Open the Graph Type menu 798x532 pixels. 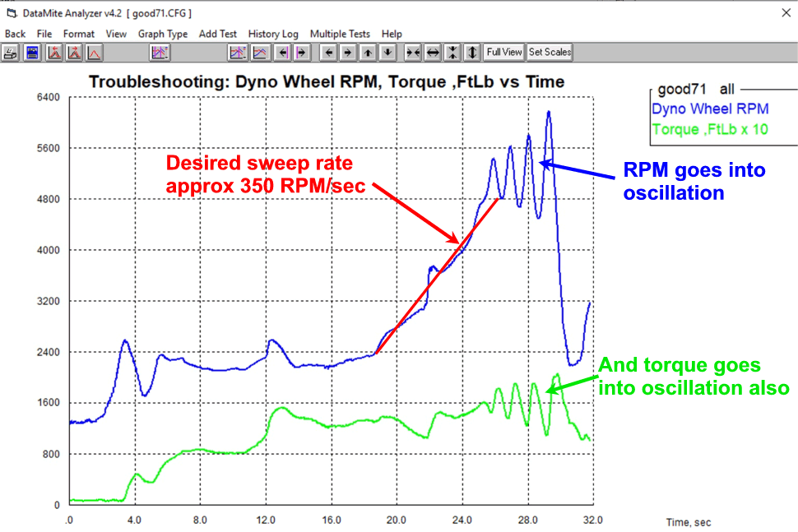tap(163, 34)
